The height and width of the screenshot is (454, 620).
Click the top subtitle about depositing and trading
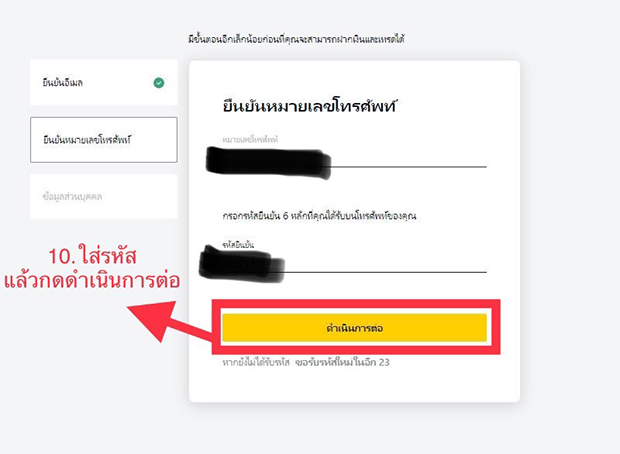[296, 39]
